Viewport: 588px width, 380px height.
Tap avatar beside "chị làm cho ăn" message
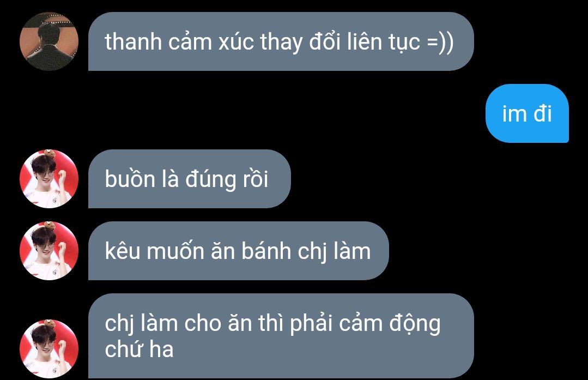49,348
